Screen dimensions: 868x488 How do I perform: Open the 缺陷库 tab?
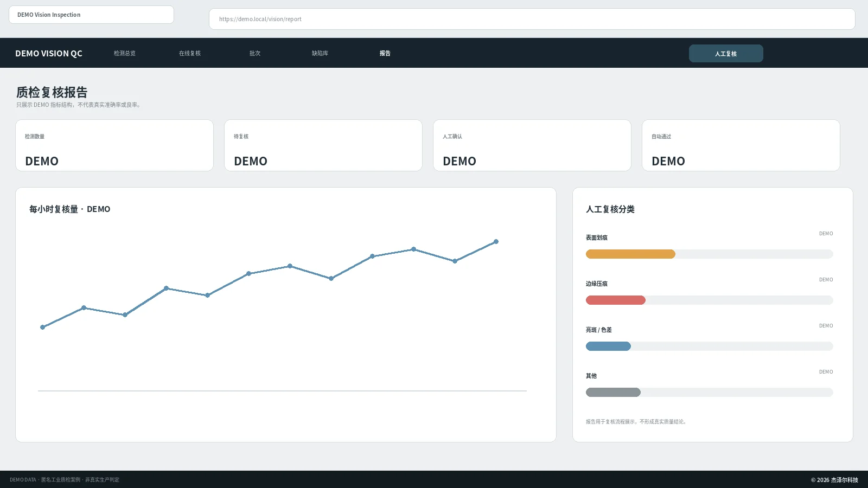pos(320,53)
